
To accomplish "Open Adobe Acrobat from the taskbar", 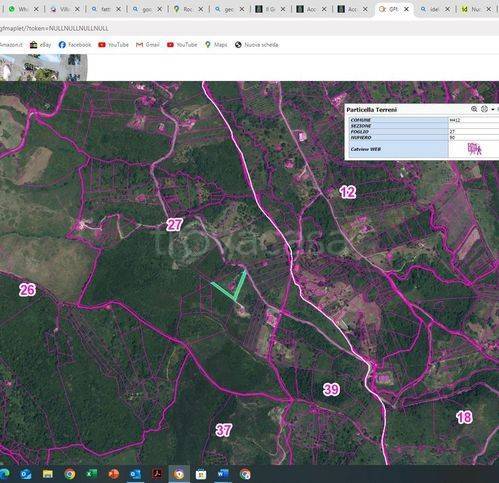I will pyautogui.click(x=157, y=474).
